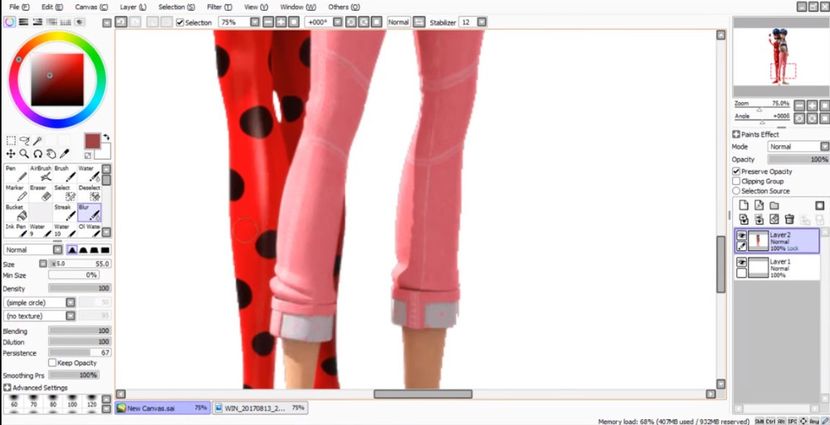This screenshot has height=425, width=830.
Task: Select the Blur brush tool
Action: pyautogui.click(x=87, y=212)
